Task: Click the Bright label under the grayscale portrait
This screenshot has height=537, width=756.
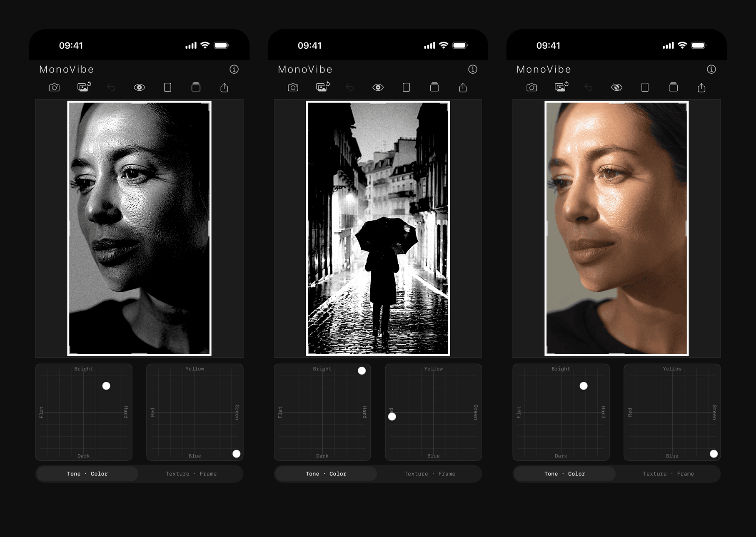Action: [84, 369]
